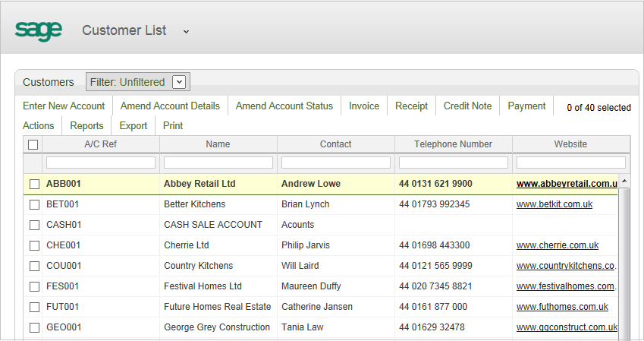Open the www.ggconstruct.com.uk link
Screen dimensions: 644x341
567,327
